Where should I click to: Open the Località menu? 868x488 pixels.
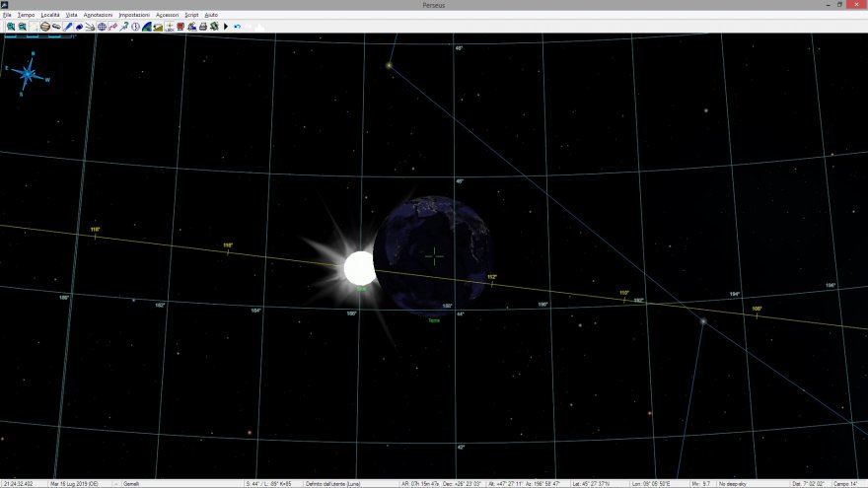click(x=50, y=16)
